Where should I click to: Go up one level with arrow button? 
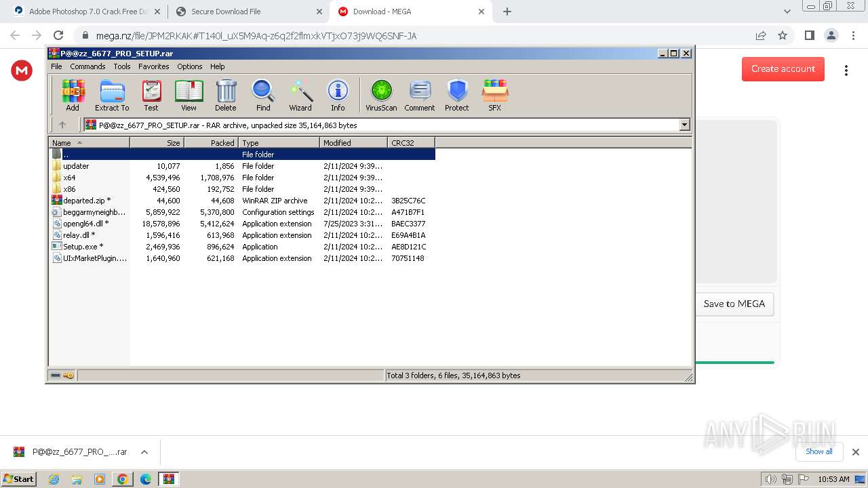point(62,125)
